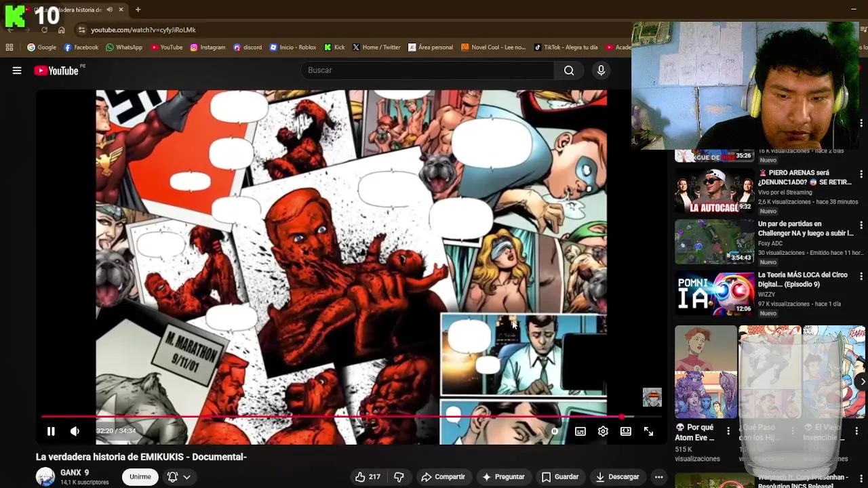This screenshot has height=488, width=868.
Task: Open Un par de partidas video title
Action: pos(806,228)
